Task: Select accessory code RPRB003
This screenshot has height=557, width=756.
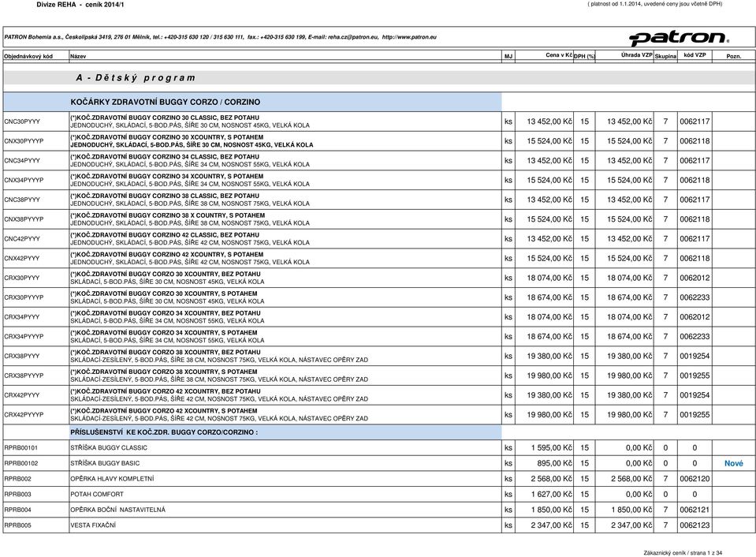Action: point(18,494)
